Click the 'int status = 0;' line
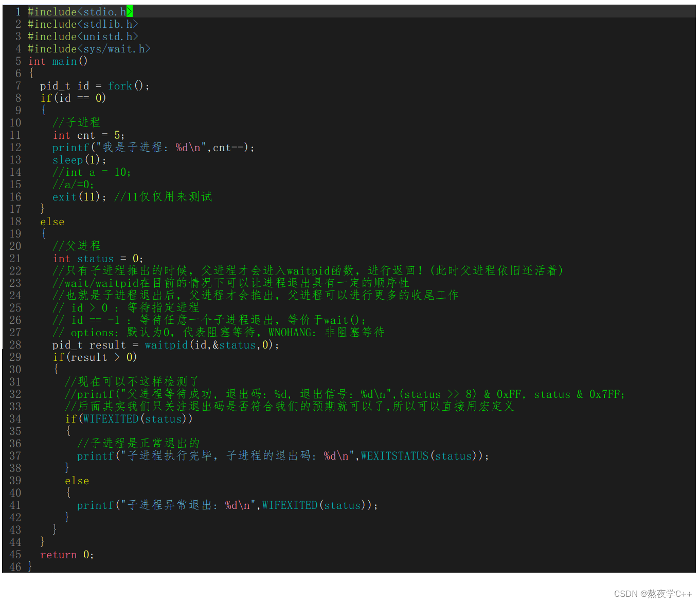700x603 pixels. click(x=98, y=258)
